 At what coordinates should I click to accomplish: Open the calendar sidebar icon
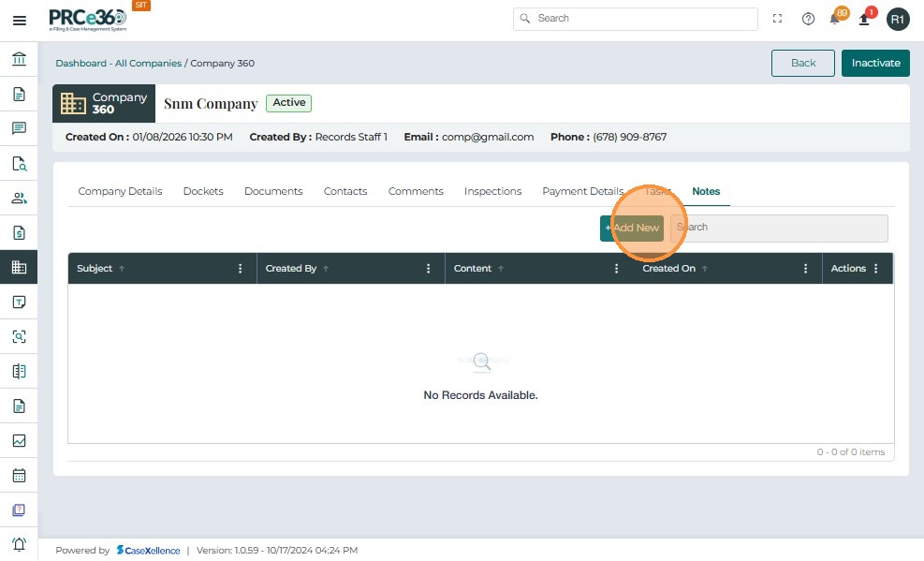(19, 475)
